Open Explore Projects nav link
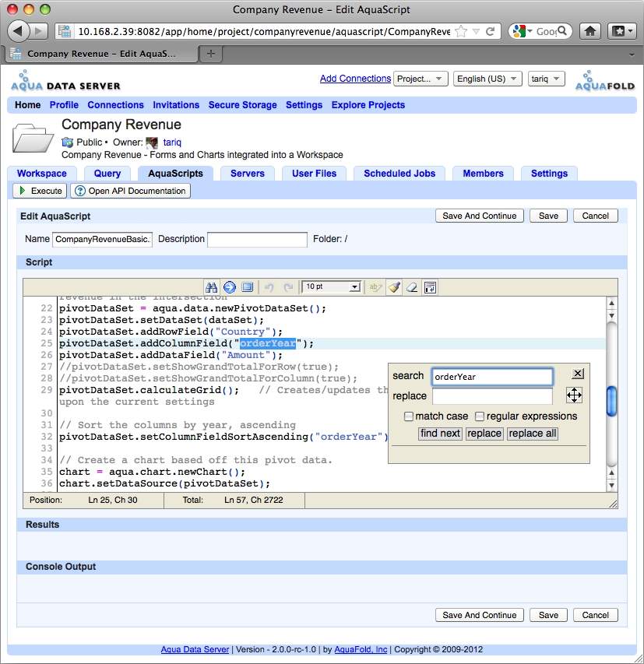This screenshot has height=664, width=644. [368, 105]
